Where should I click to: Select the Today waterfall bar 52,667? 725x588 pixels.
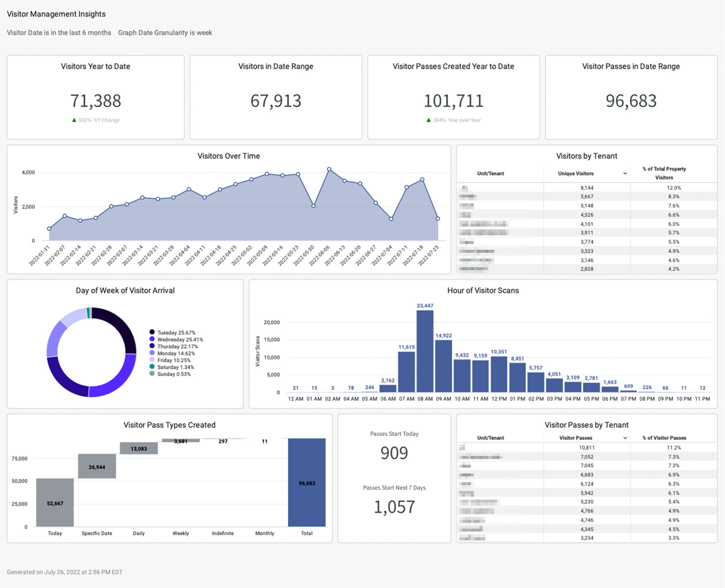(55, 503)
